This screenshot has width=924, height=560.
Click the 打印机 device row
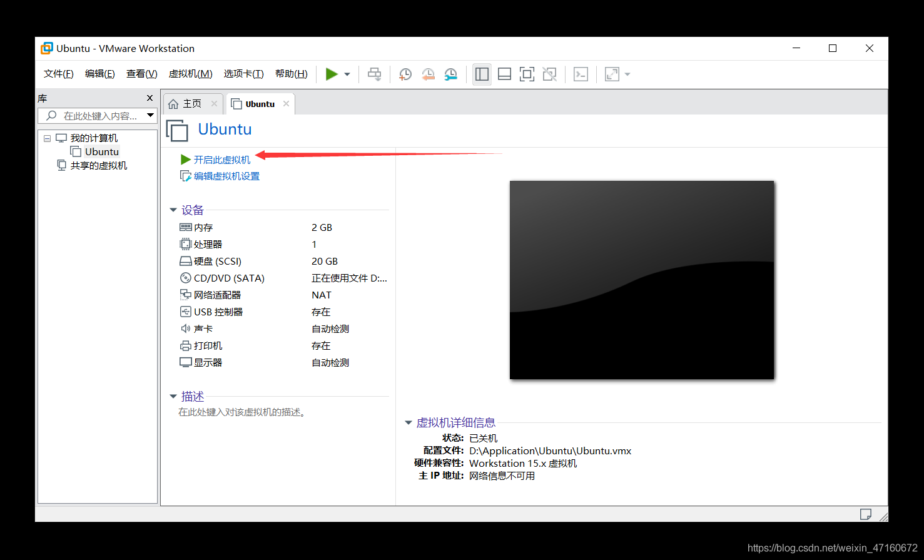(283, 346)
